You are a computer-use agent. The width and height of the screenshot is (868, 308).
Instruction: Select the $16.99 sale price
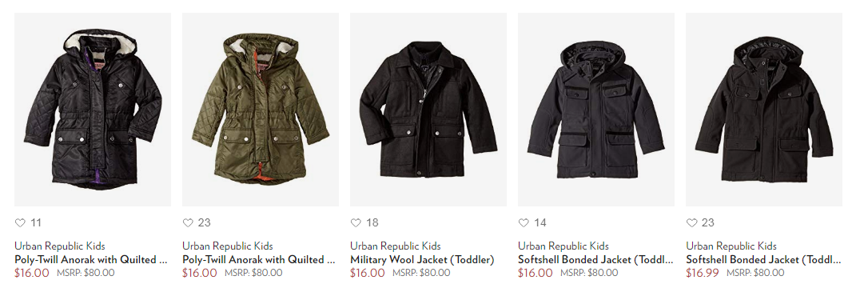click(703, 273)
